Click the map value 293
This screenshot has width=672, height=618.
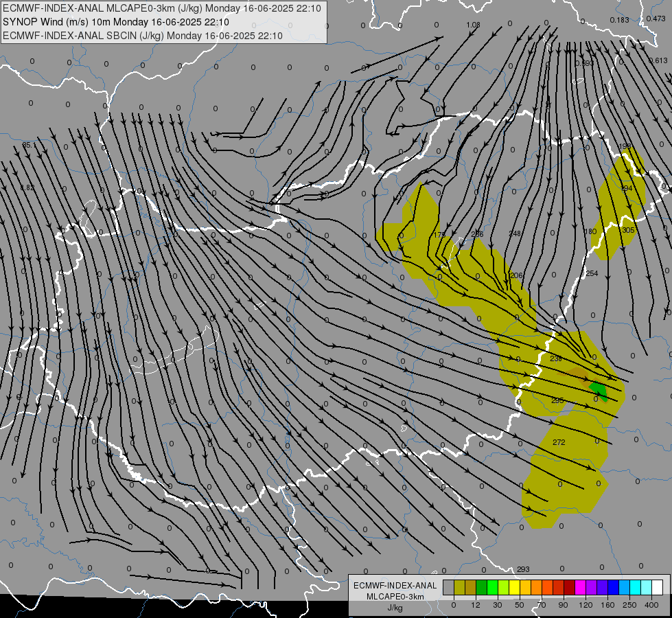coord(523,569)
